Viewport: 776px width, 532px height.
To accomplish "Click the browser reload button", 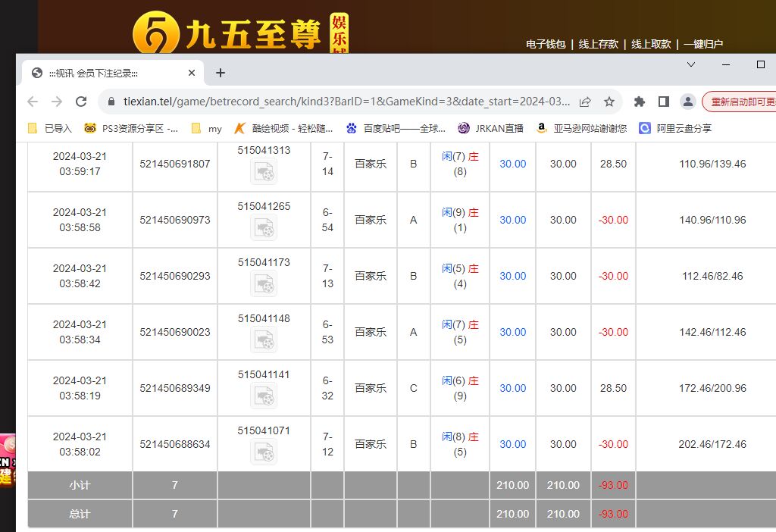I will [x=81, y=102].
